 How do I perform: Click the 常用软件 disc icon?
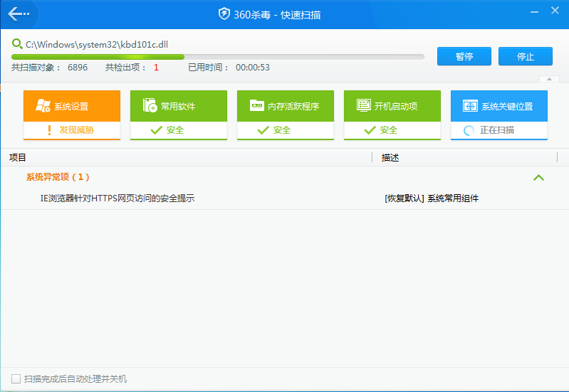click(150, 106)
